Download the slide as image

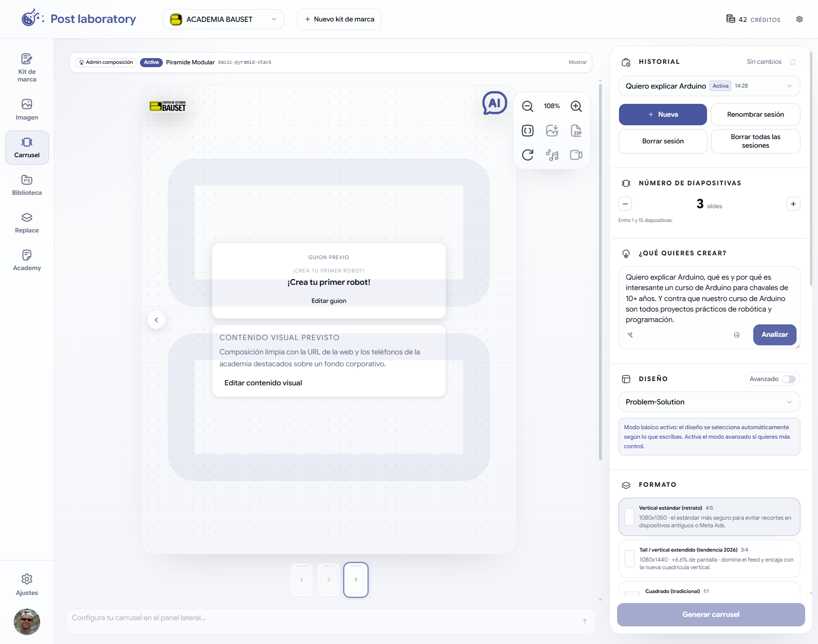[552, 131]
